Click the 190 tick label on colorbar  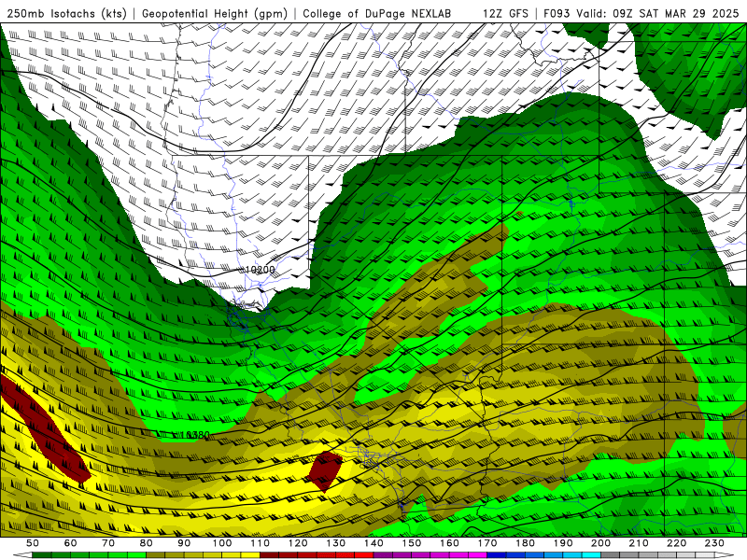point(563,543)
